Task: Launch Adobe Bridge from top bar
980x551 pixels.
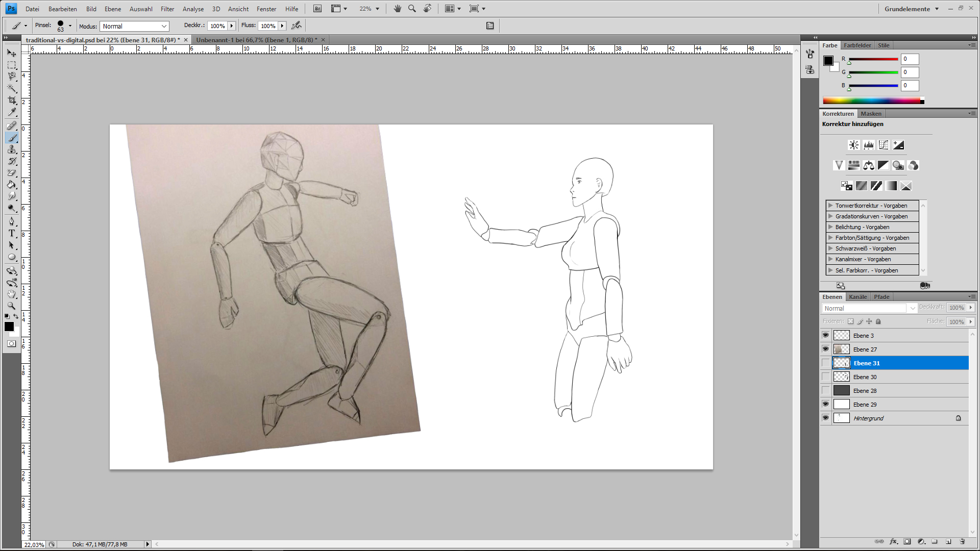Action: point(317,9)
